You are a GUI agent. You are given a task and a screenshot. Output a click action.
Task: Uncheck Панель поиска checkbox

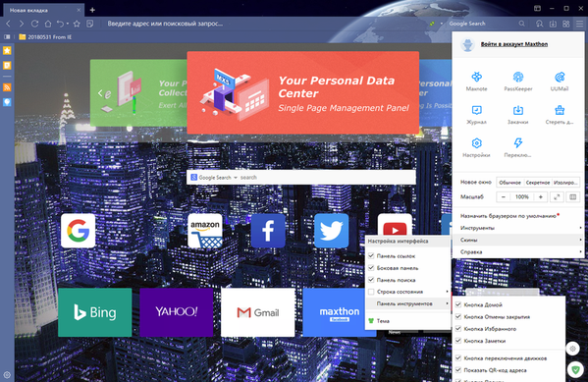(x=371, y=280)
